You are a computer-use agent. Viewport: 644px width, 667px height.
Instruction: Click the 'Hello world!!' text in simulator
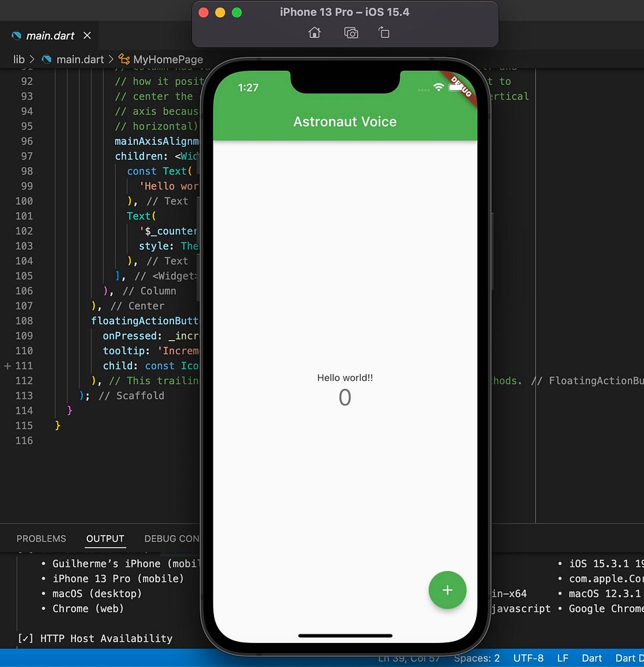345,378
